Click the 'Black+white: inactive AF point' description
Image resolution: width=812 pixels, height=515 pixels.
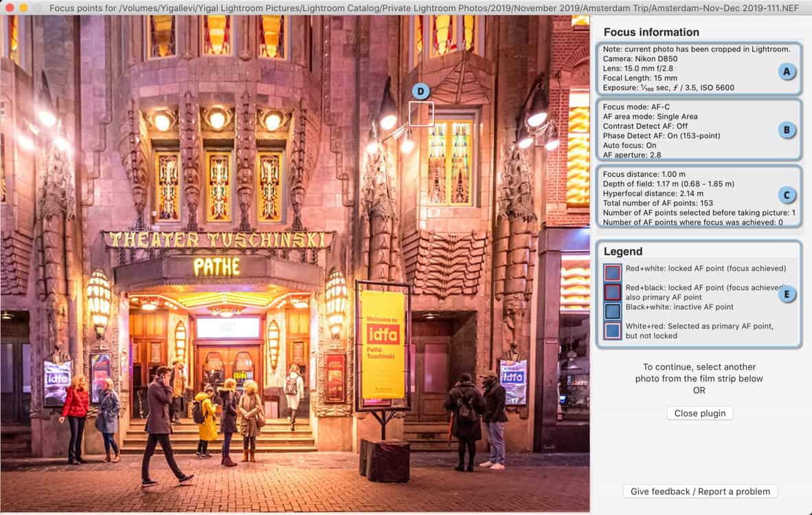coord(679,307)
